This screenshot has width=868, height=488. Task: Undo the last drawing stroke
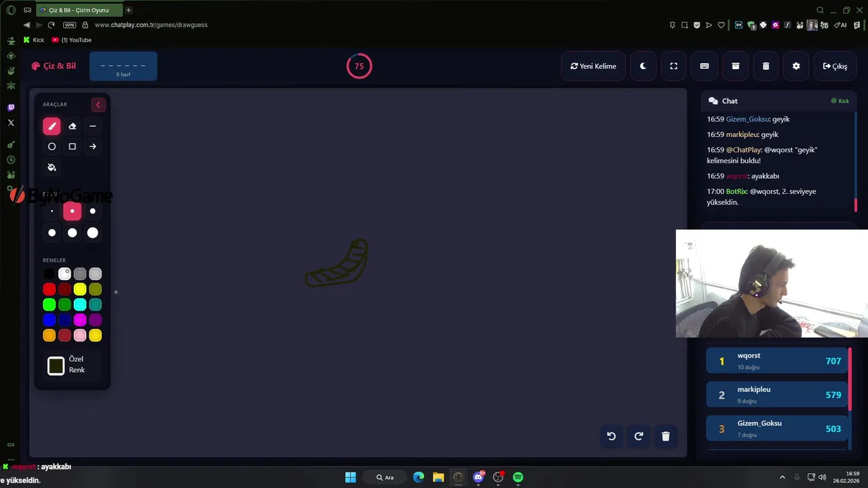point(611,436)
